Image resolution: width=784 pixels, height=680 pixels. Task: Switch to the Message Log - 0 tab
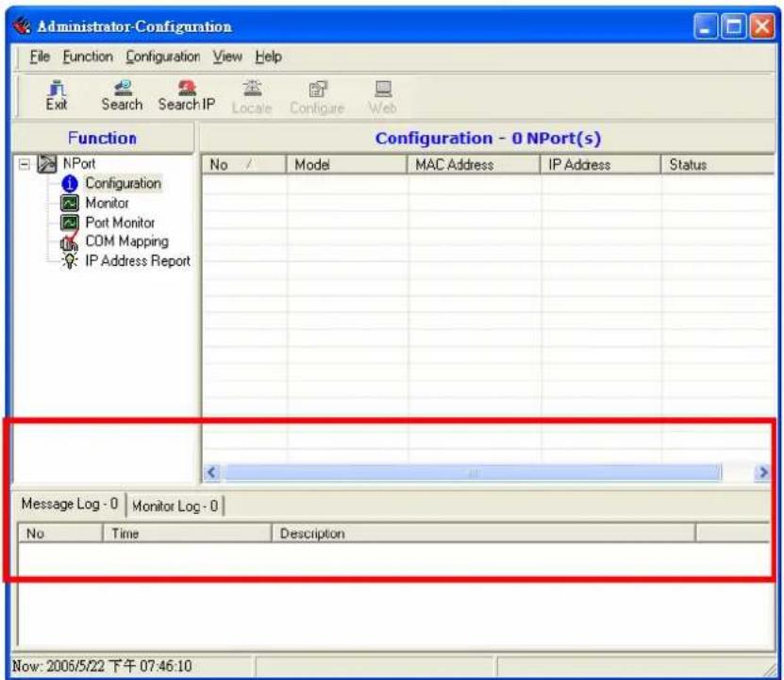click(x=70, y=504)
